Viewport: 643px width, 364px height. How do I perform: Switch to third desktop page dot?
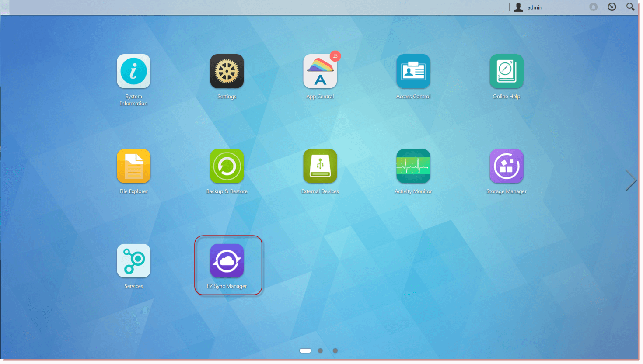click(335, 350)
